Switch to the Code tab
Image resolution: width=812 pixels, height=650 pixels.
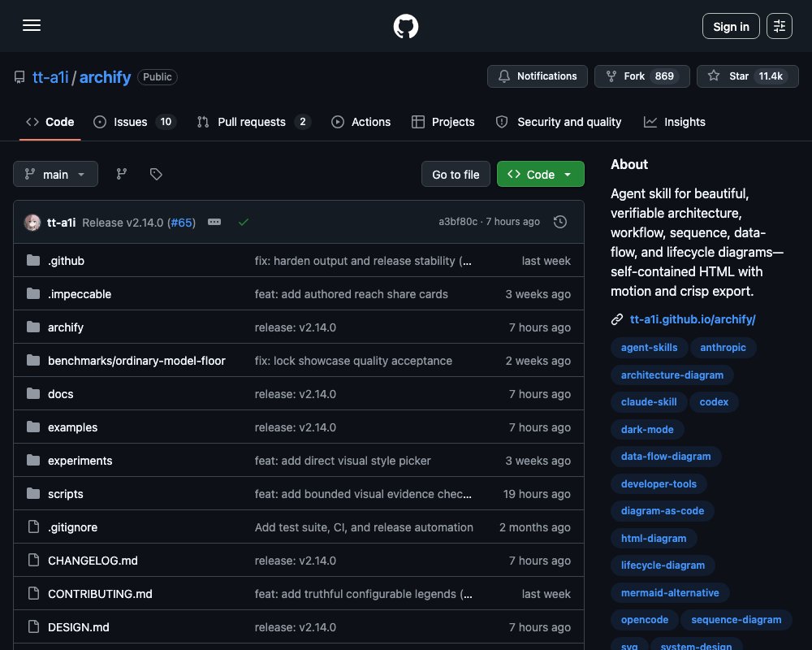coord(50,122)
